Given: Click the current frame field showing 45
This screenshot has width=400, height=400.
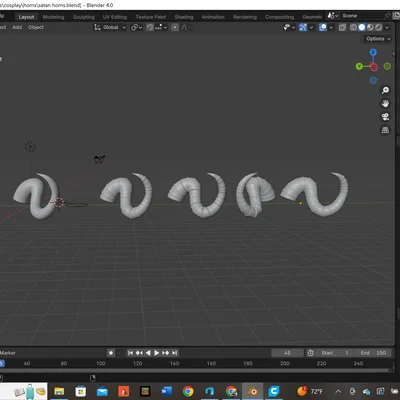Looking at the screenshot, I should [287, 353].
